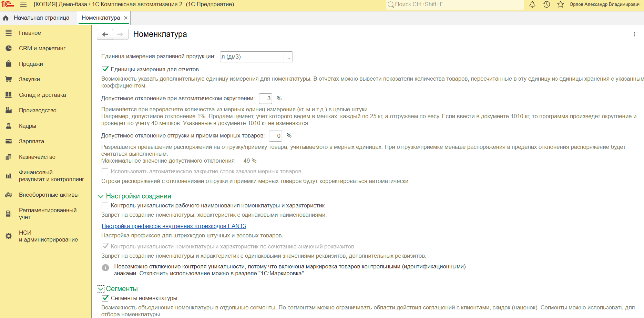The width and height of the screenshot is (644, 318).
Task: Open the НСИ и администрирование section
Action: click(x=48, y=236)
